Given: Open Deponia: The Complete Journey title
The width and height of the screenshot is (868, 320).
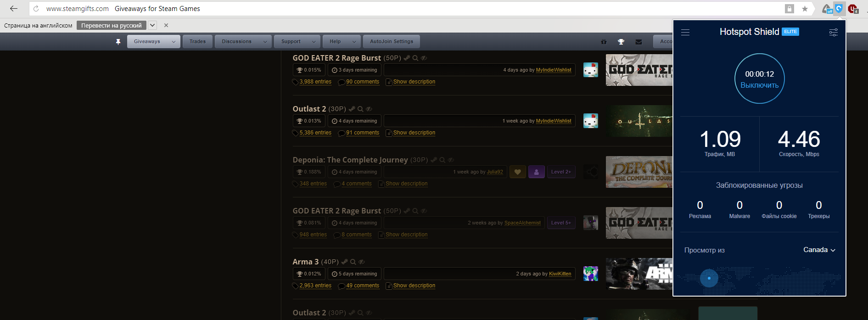Looking at the screenshot, I should 350,160.
